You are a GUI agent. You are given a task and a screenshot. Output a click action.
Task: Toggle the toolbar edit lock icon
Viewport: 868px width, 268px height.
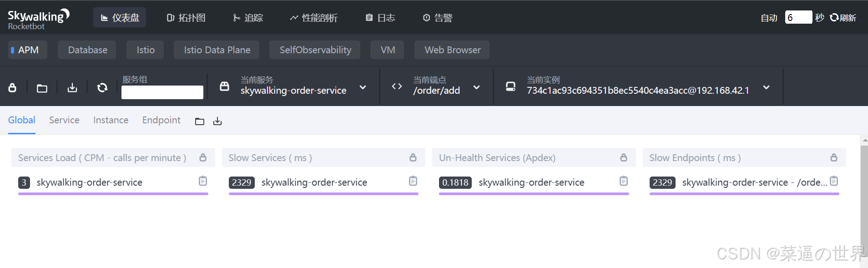pos(12,87)
